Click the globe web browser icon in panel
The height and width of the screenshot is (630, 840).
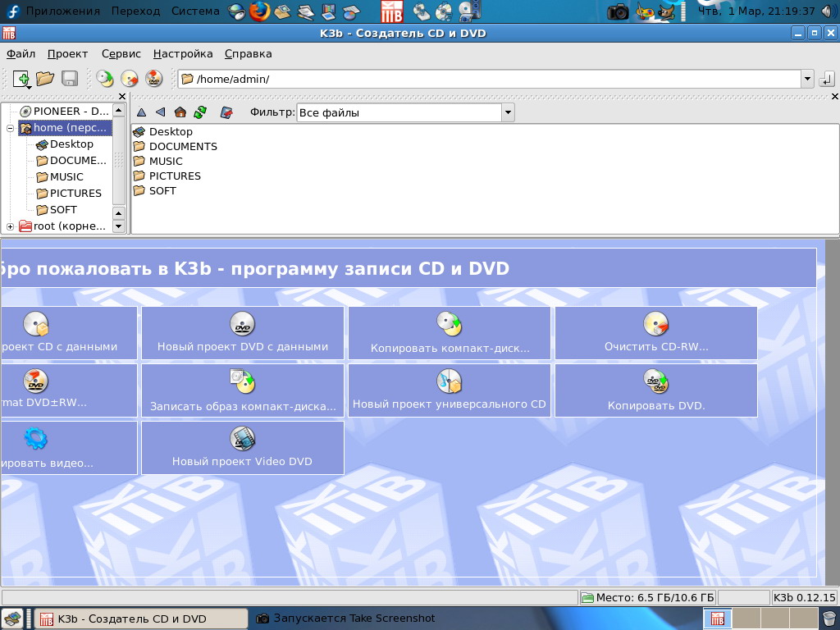(237, 11)
